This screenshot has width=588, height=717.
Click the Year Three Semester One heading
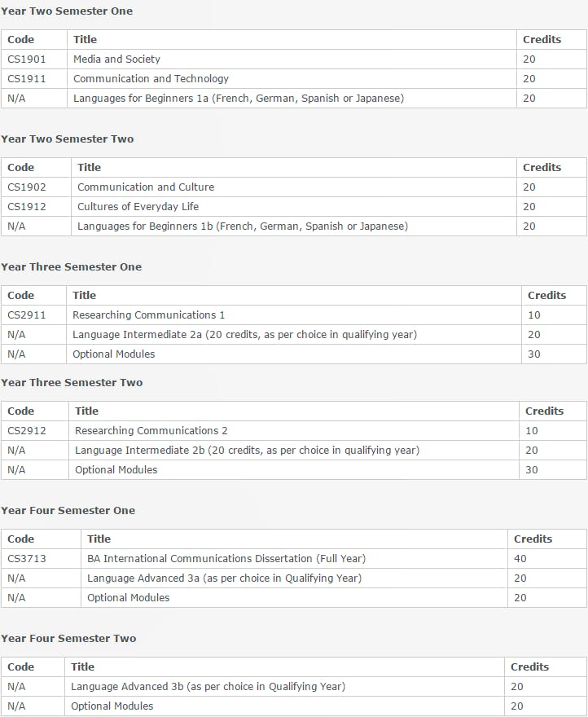(71, 266)
